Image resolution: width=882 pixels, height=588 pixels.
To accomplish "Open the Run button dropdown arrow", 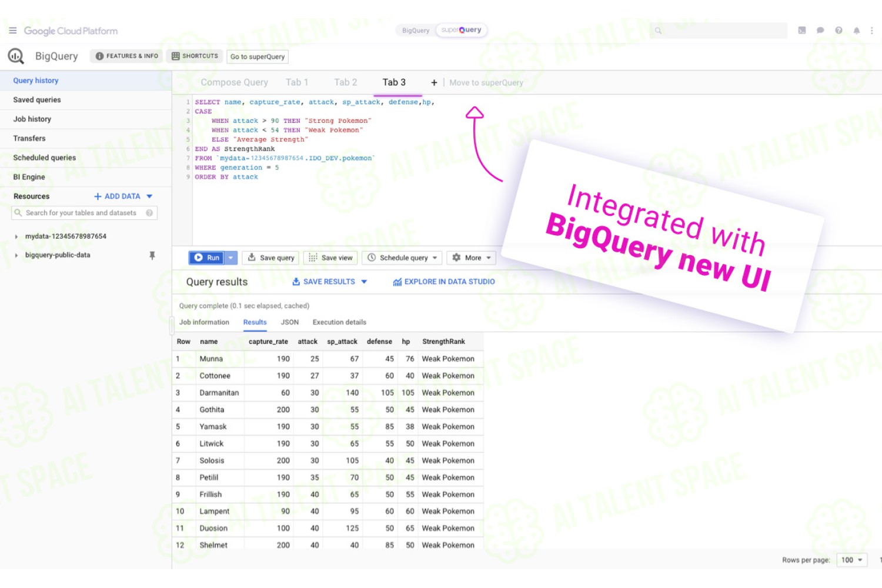I will [x=231, y=258].
